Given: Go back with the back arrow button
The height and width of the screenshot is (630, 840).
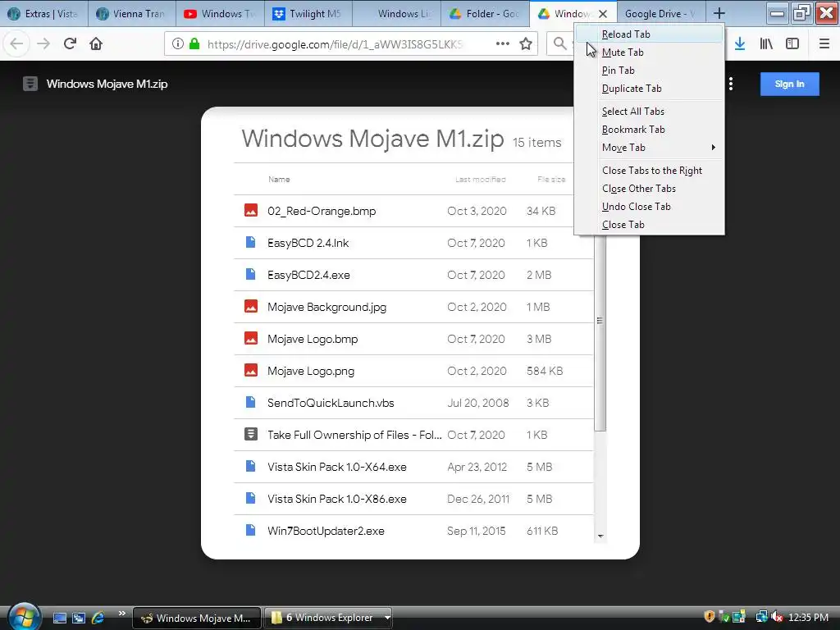Looking at the screenshot, I should click(x=16, y=43).
